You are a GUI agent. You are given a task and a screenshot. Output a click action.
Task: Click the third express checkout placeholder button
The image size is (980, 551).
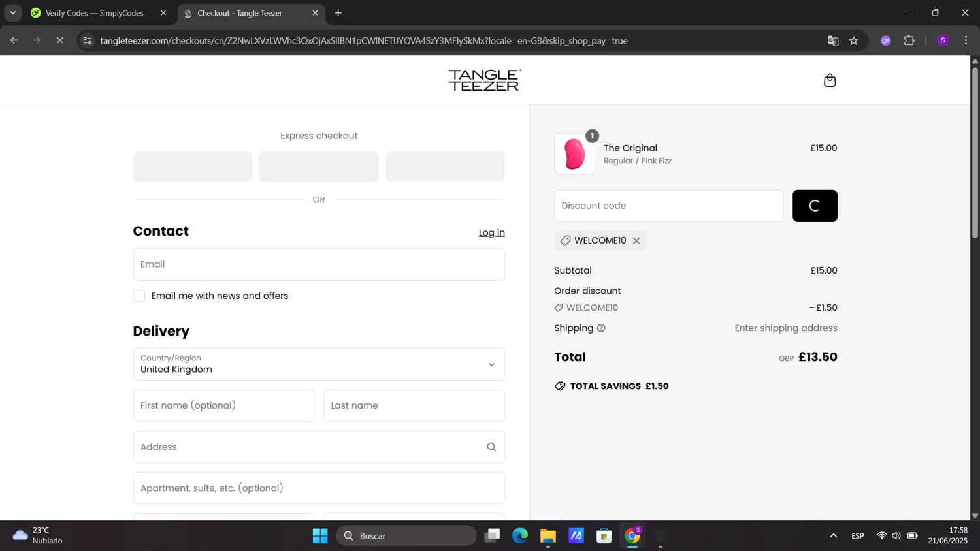click(x=445, y=166)
